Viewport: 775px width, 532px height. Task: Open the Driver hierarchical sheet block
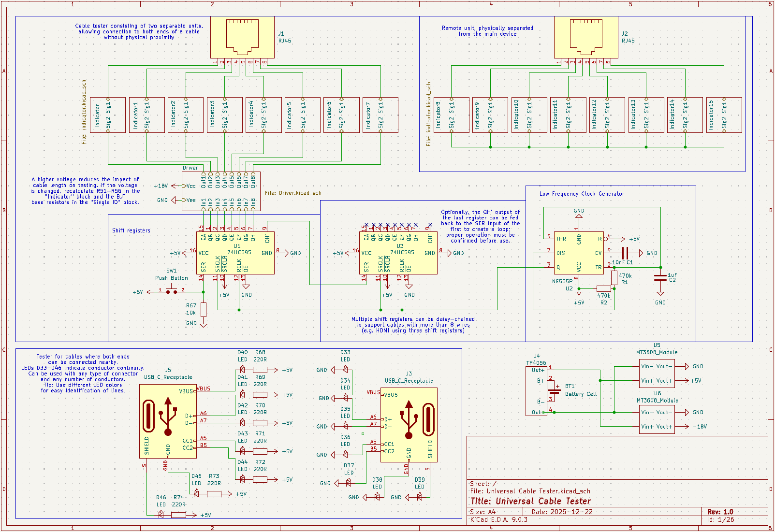pyautogui.click(x=221, y=191)
